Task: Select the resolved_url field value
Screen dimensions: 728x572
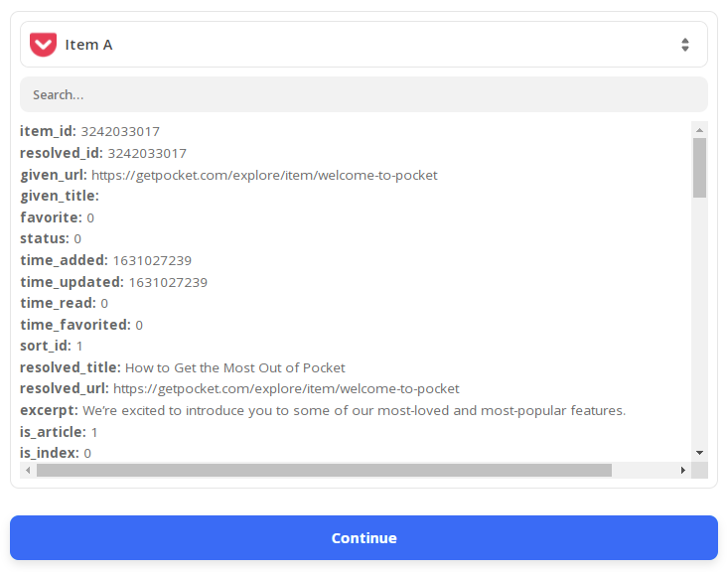Action: pyautogui.click(x=286, y=388)
